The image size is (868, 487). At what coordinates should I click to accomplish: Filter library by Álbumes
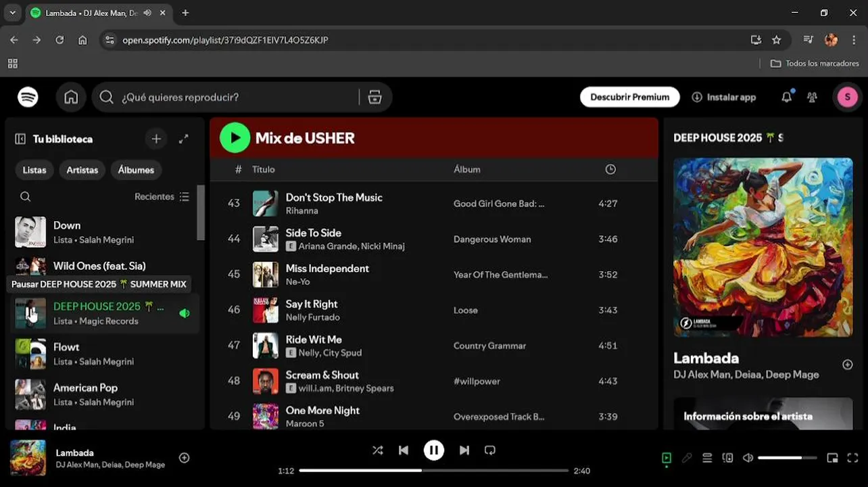(136, 170)
